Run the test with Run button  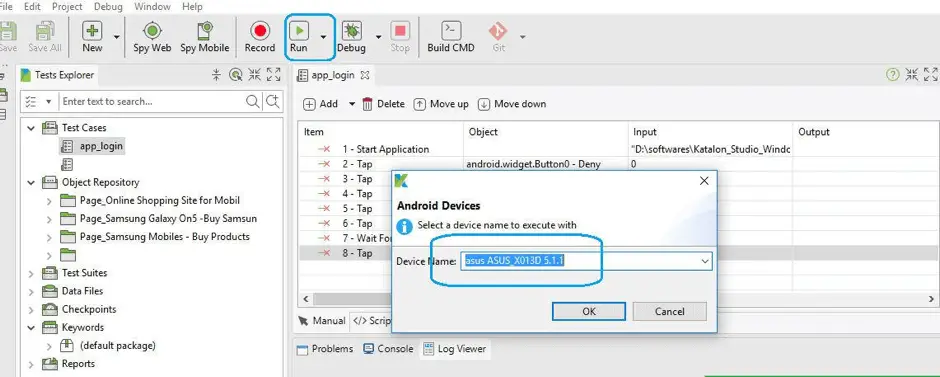pos(299,37)
